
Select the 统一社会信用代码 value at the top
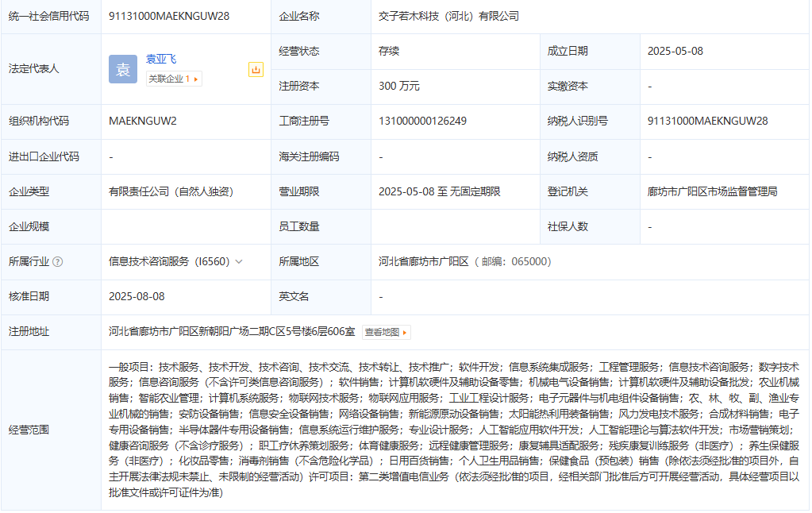(x=169, y=16)
